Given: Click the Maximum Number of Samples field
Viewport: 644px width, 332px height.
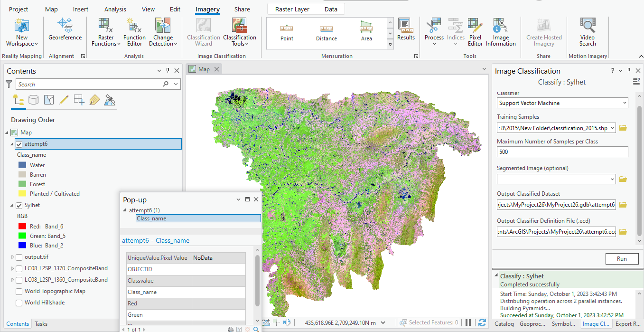Looking at the screenshot, I should (x=562, y=152).
